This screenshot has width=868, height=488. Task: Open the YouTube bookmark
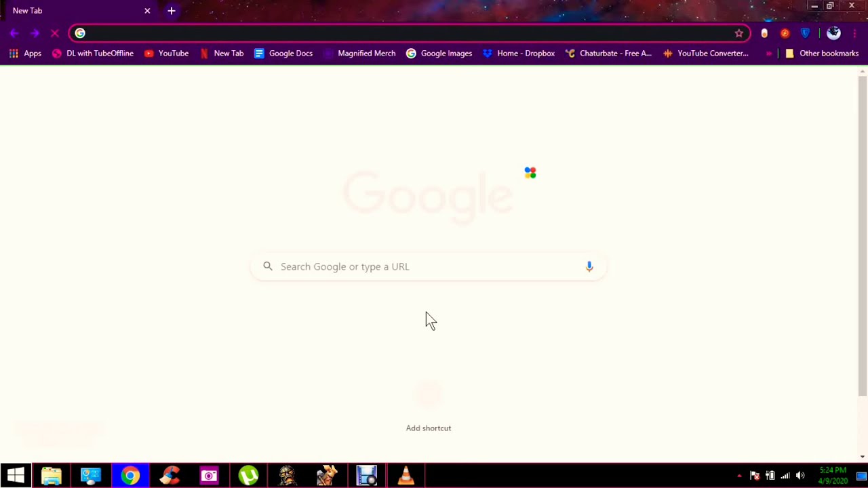tap(166, 53)
